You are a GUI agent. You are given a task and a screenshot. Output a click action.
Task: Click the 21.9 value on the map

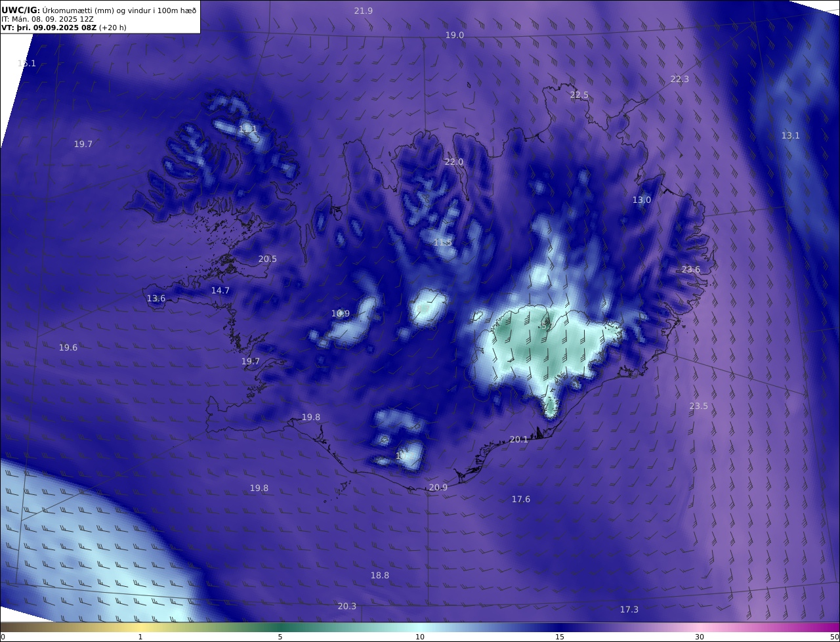pos(364,11)
